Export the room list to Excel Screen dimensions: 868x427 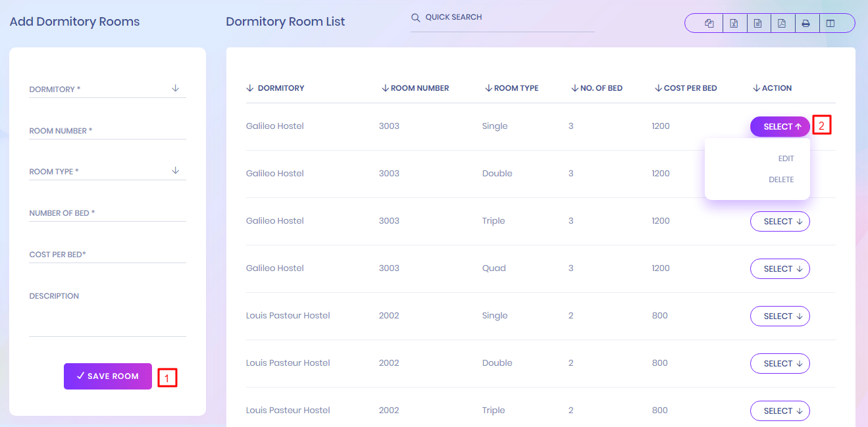(734, 24)
